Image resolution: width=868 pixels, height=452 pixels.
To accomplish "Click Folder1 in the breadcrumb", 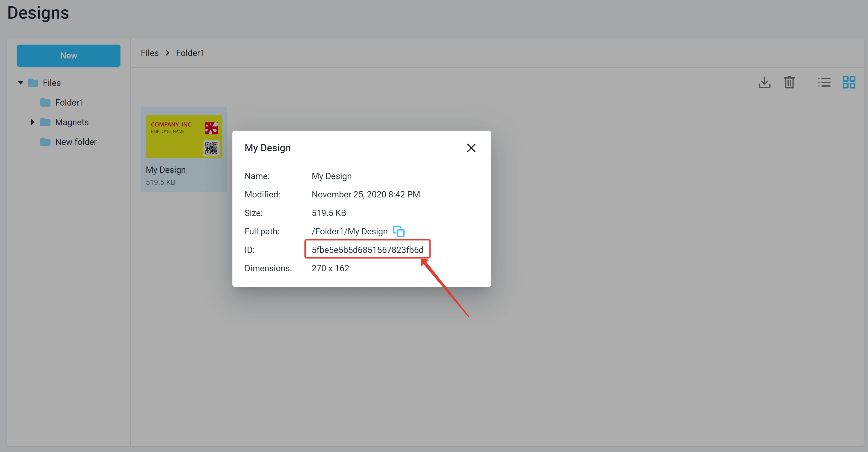I will tap(190, 53).
